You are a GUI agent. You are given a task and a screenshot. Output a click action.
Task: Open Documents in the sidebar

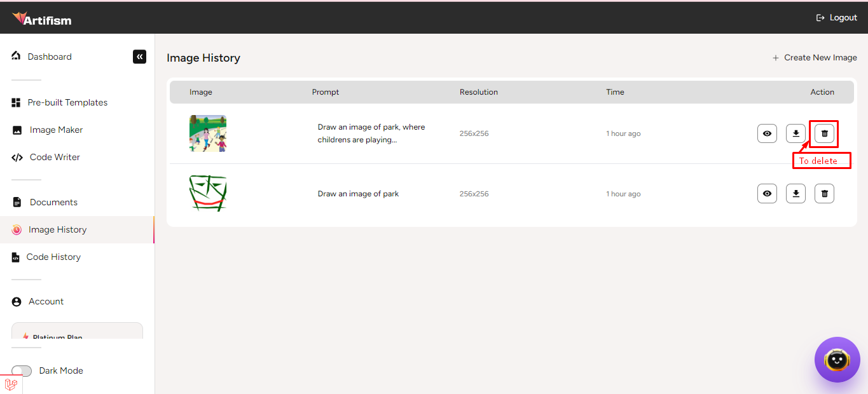pos(53,202)
